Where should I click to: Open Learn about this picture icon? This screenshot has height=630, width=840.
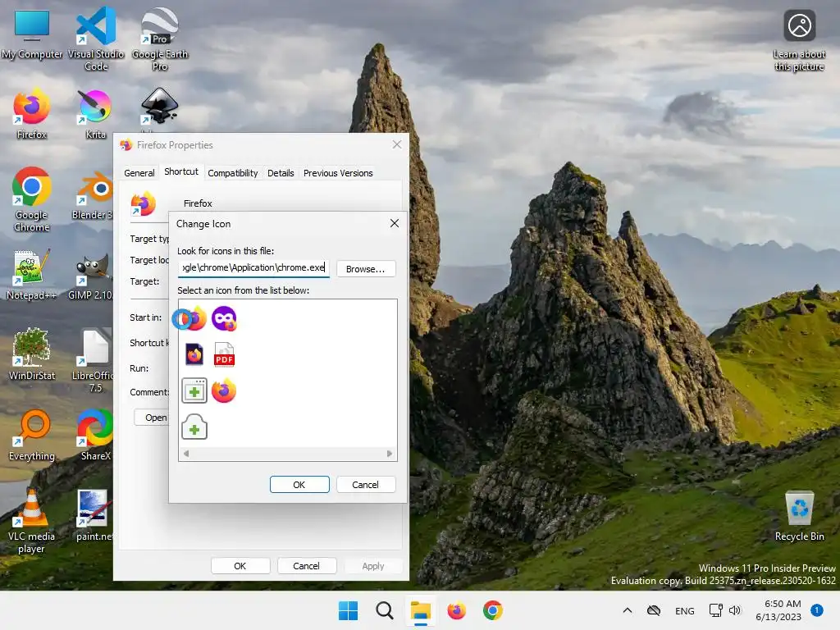click(799, 41)
